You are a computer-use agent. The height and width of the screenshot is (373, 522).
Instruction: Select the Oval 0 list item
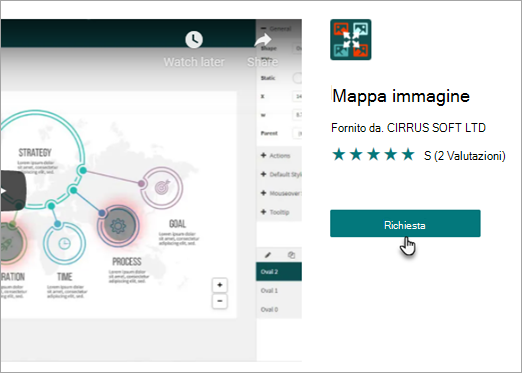pos(279,309)
